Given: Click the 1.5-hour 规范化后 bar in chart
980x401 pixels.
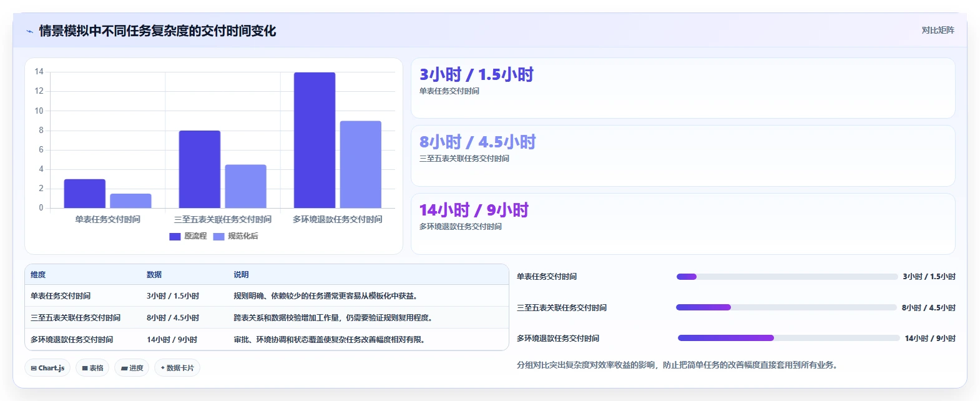Looking at the screenshot, I should 130,201.
